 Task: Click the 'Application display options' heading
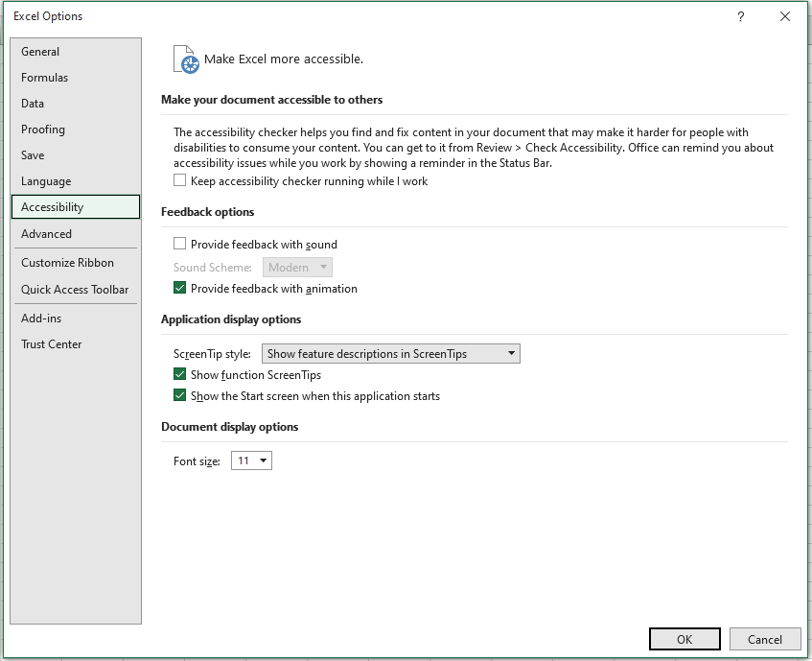(231, 319)
